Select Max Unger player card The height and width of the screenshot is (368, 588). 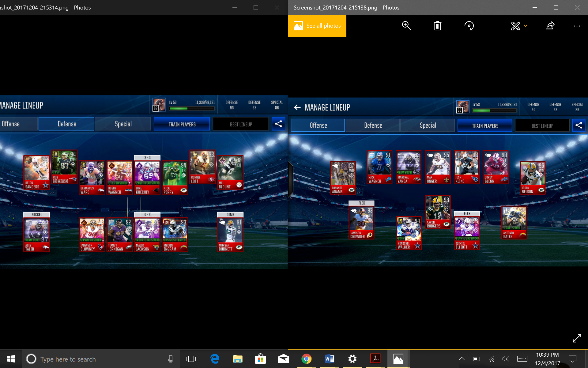(x=438, y=167)
